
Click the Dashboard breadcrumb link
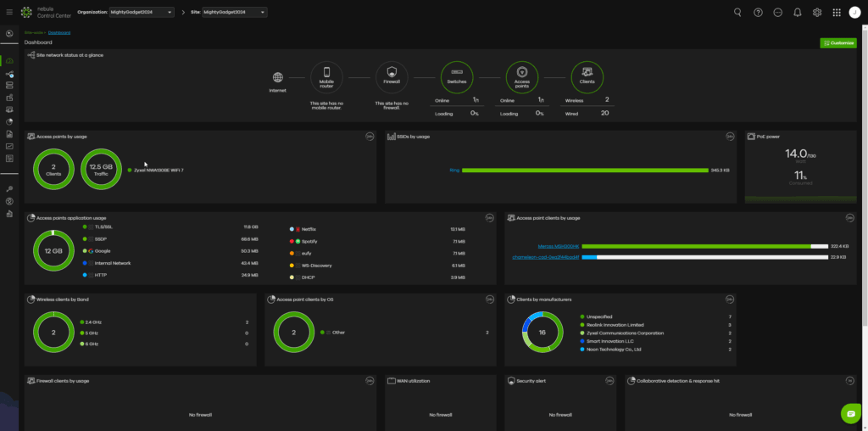59,32
